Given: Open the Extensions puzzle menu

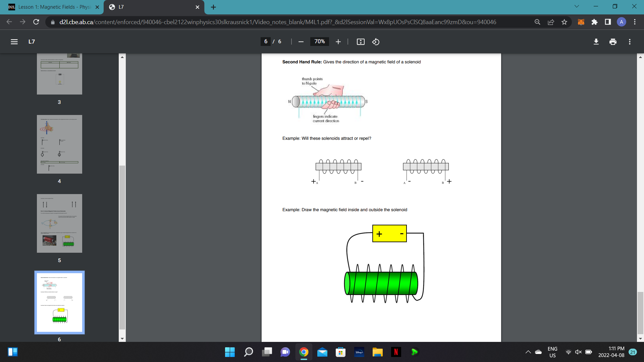Looking at the screenshot, I should (594, 22).
